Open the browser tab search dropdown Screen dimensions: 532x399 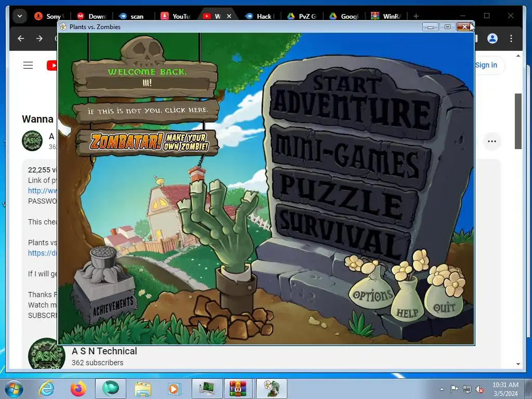point(20,16)
